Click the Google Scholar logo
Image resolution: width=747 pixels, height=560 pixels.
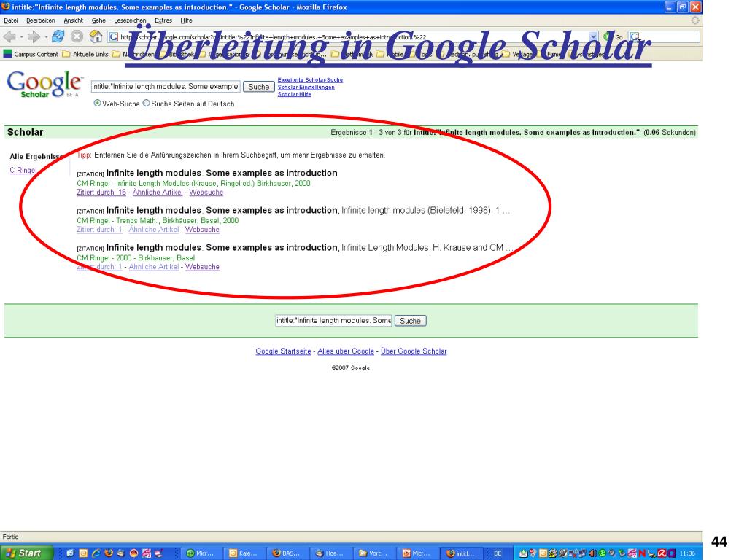pos(44,85)
